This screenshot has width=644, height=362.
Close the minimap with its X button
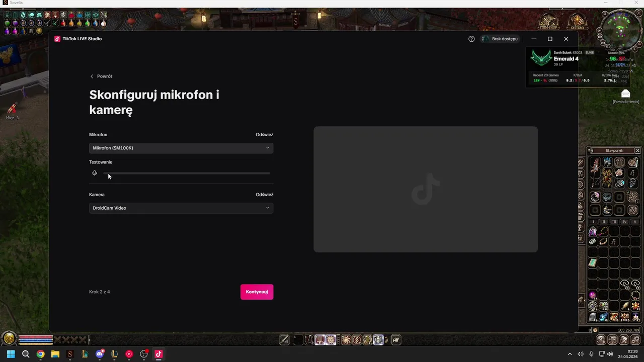(639, 14)
